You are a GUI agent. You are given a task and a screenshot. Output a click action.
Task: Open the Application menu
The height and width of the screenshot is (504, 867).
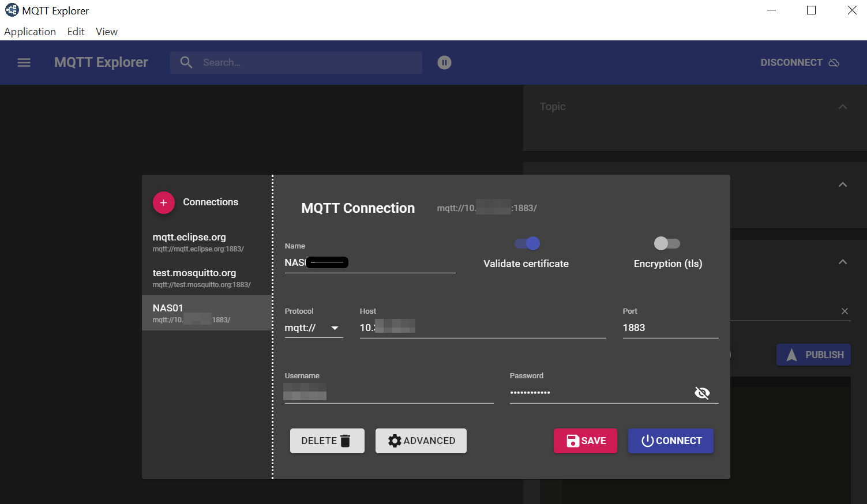tap(30, 32)
